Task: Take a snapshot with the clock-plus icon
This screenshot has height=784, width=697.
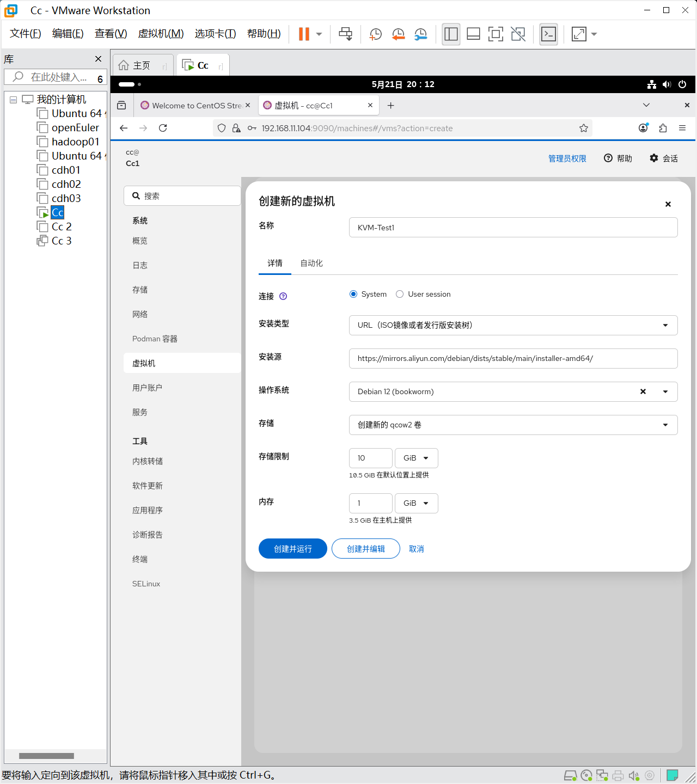Action: pyautogui.click(x=375, y=34)
